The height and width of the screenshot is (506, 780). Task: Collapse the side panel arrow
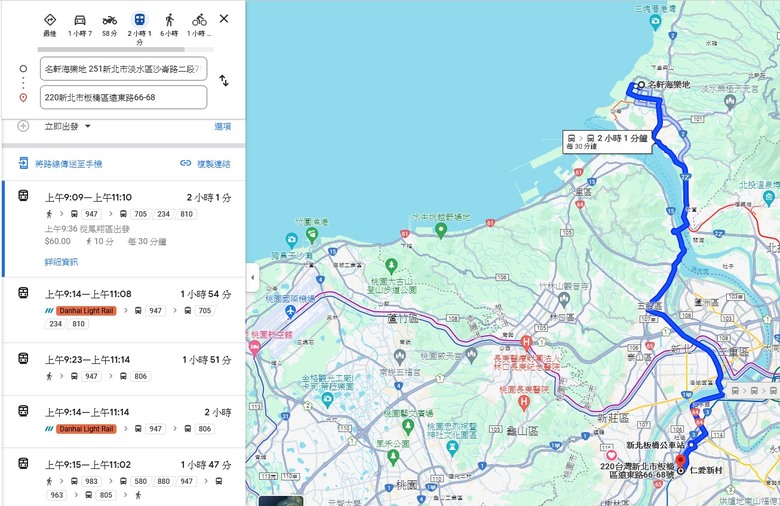point(252,277)
